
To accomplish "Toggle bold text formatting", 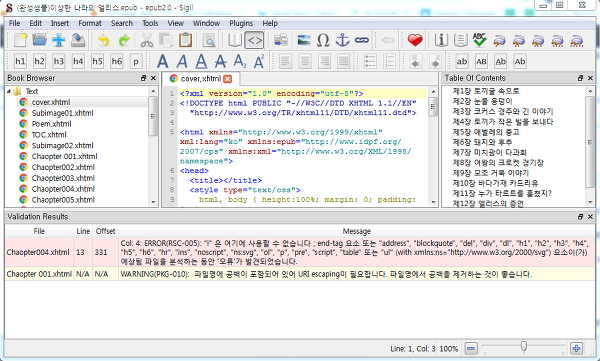I will click(x=163, y=61).
